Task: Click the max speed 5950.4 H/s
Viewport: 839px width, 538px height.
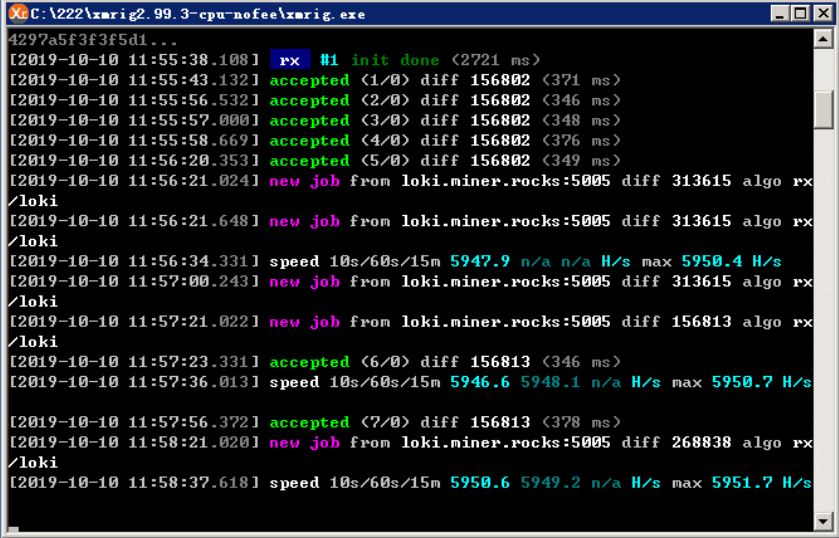Action: coord(731,261)
